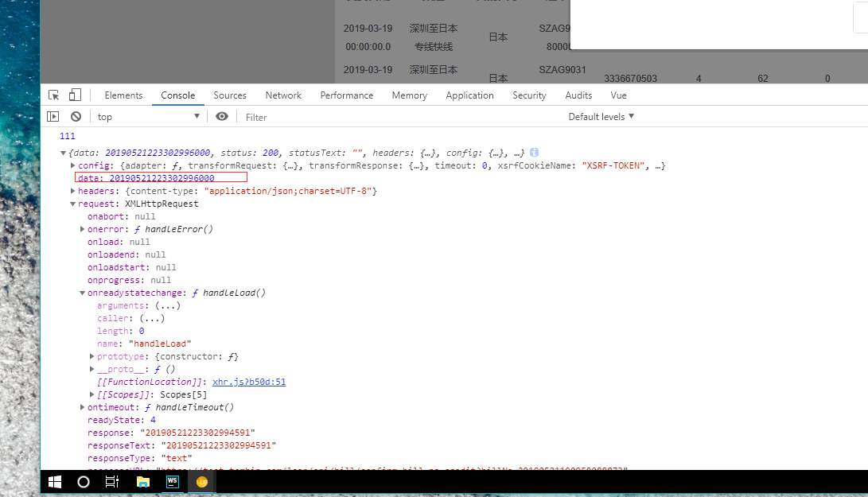Expand the headers object entry
This screenshot has height=497, width=868.
[x=73, y=190]
